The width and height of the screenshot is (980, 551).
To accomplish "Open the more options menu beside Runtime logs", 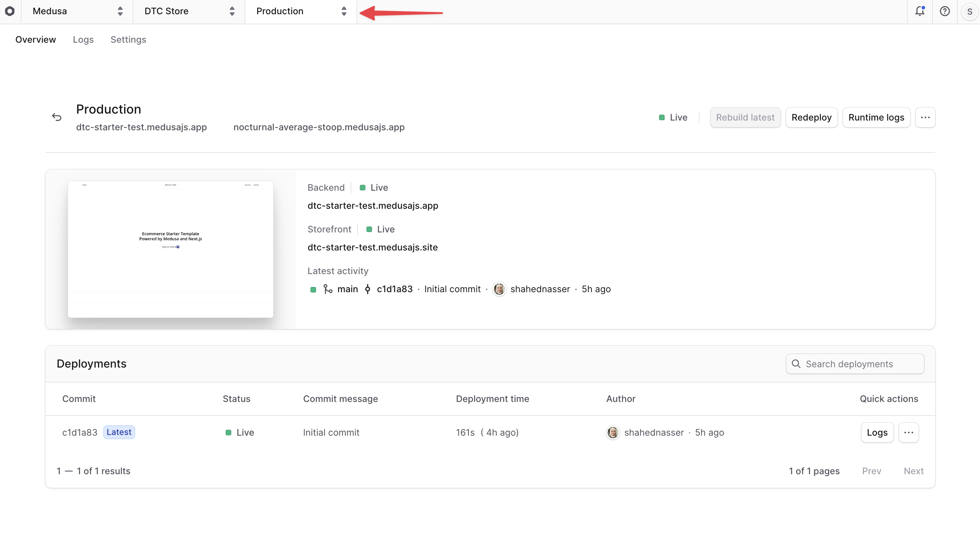I will pyautogui.click(x=925, y=117).
